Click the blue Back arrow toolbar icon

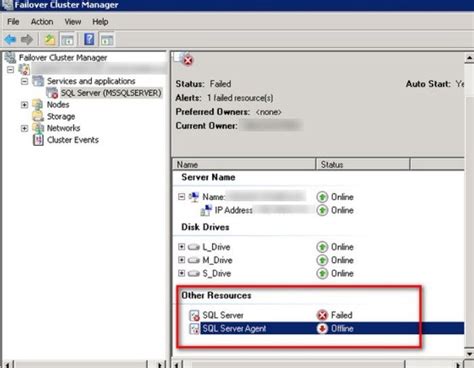point(10,40)
